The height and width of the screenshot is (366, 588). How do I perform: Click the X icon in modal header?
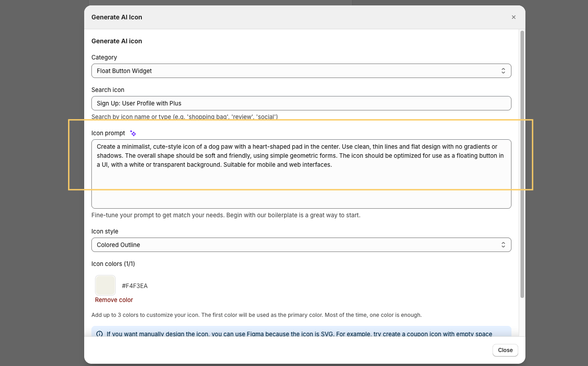coord(513,17)
